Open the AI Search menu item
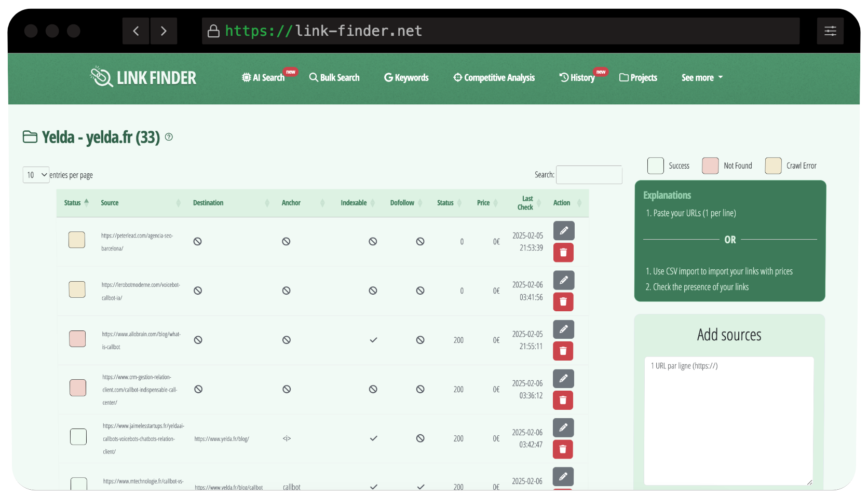868x497 pixels. click(x=263, y=77)
